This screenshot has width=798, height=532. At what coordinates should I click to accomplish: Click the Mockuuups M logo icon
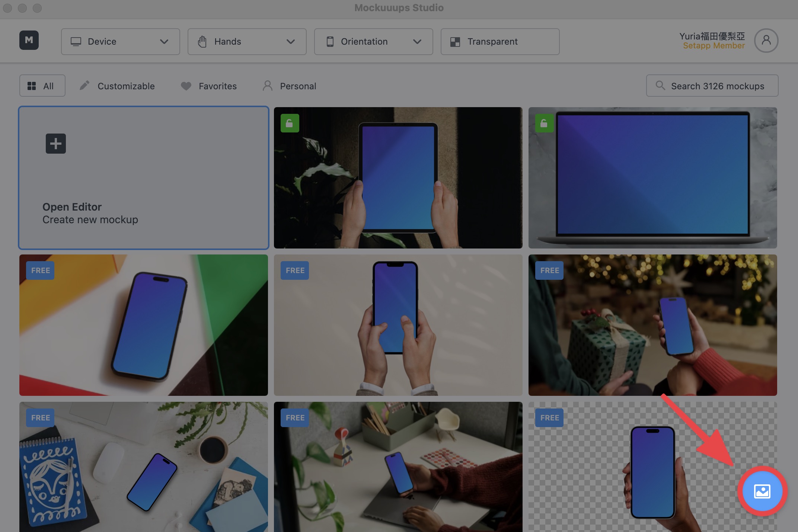pyautogui.click(x=29, y=40)
